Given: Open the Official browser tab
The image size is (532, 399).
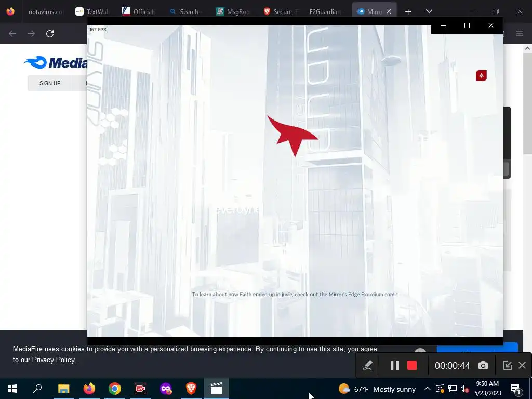Looking at the screenshot, I should [139, 11].
